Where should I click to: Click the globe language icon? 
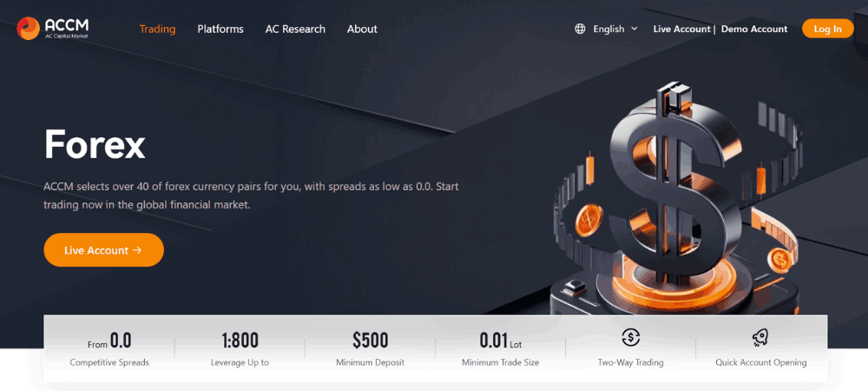[580, 29]
